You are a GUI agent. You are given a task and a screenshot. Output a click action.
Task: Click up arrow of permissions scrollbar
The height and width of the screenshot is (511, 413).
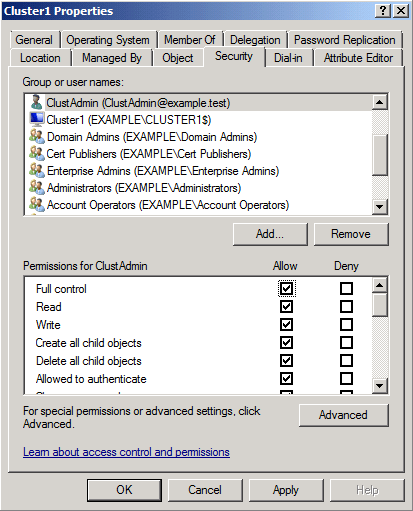coord(380,285)
